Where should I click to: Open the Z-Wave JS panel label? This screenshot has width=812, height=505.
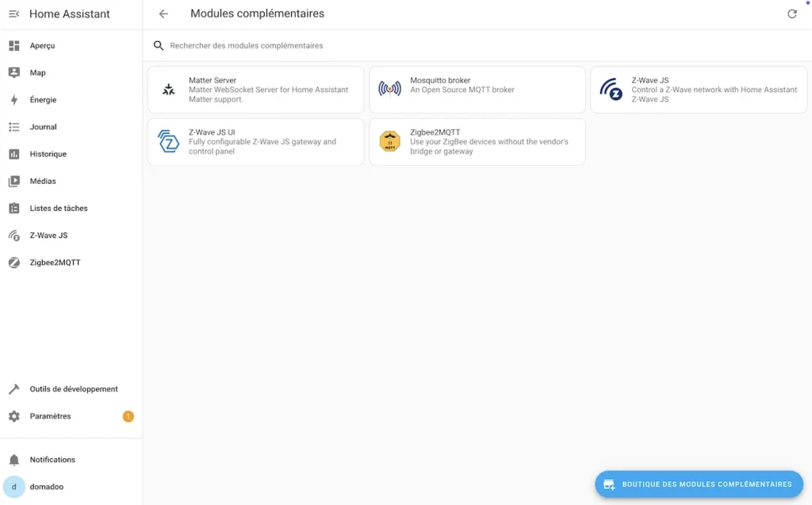pyautogui.click(x=48, y=235)
